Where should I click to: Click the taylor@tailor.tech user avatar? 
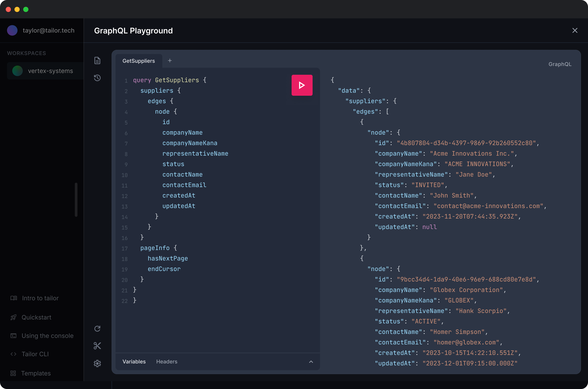click(x=12, y=31)
